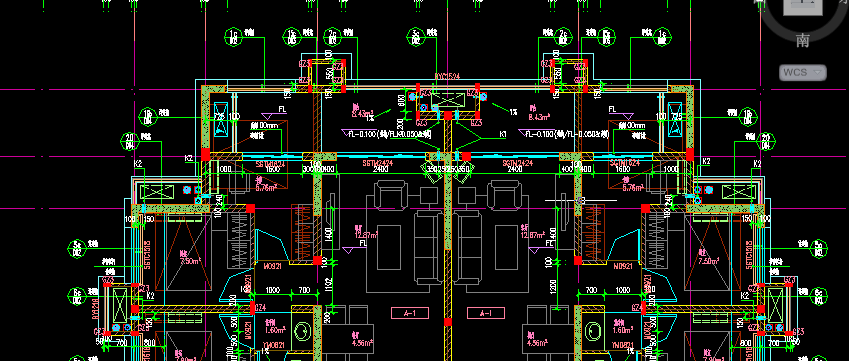
Task: Select the left 2400 dimension text
Action: click(381, 169)
